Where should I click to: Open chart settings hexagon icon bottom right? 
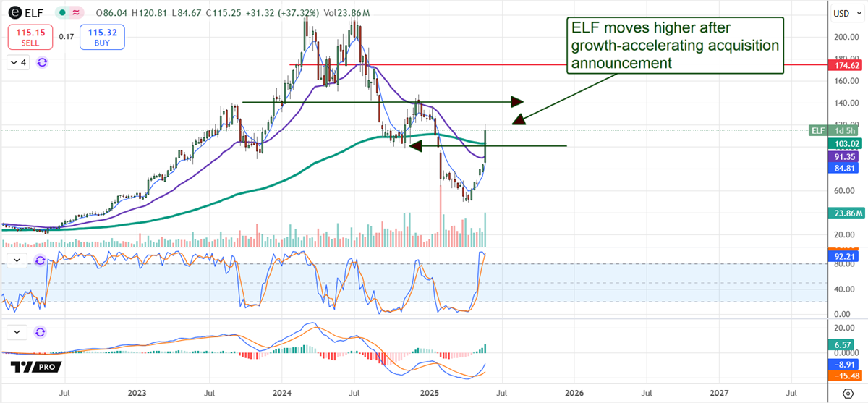pos(848,392)
